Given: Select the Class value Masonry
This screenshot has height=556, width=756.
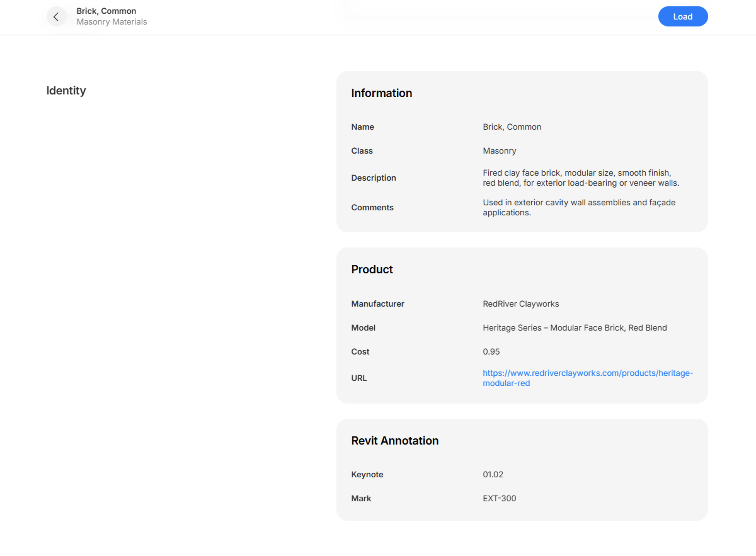Looking at the screenshot, I should point(499,151).
